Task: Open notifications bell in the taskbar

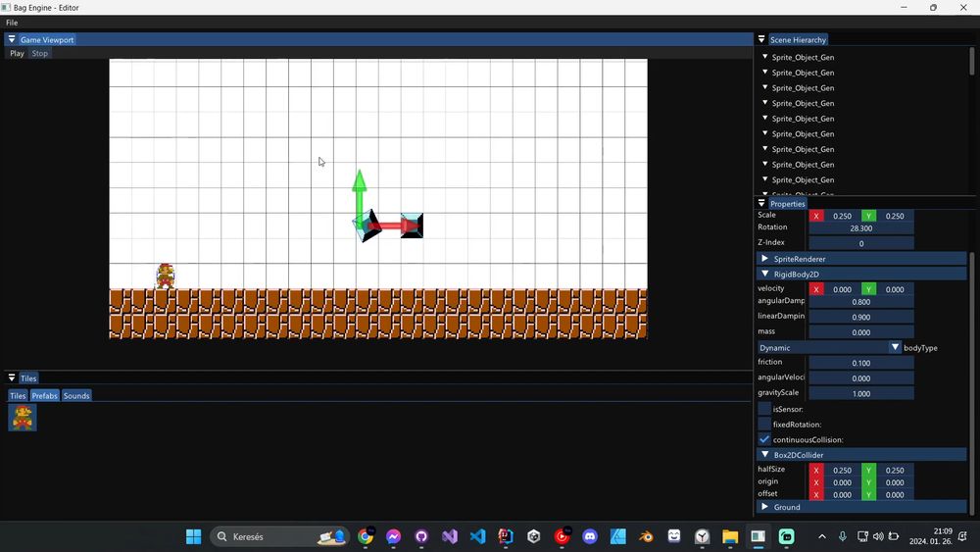Action: click(x=962, y=536)
